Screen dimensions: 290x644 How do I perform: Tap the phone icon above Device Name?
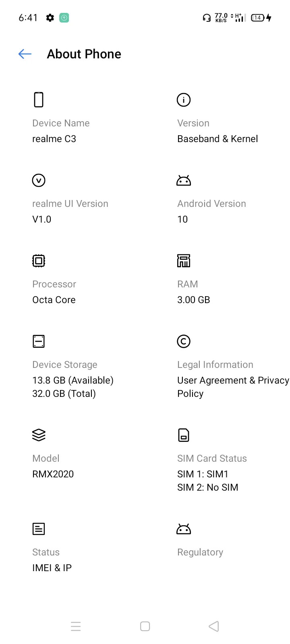(x=39, y=99)
